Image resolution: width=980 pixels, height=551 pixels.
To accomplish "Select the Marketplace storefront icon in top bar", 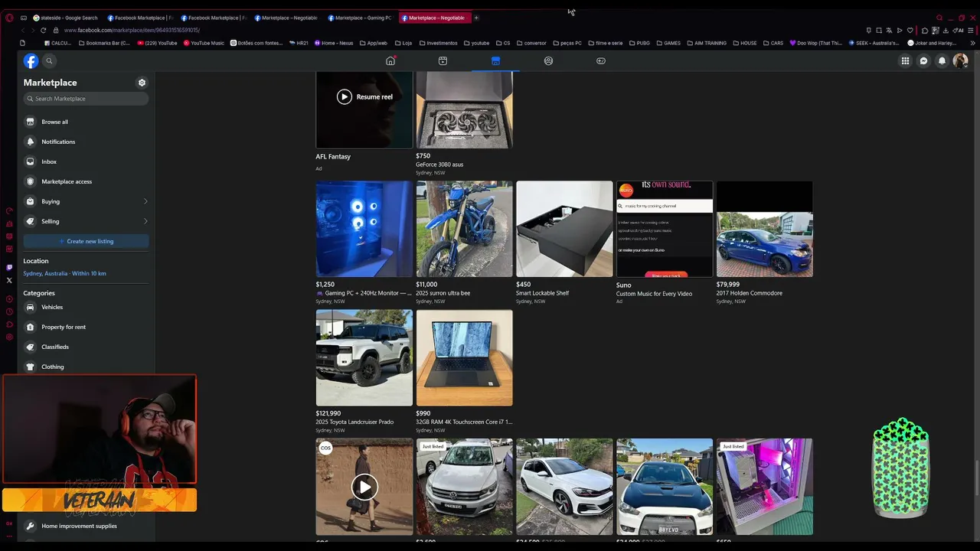I will pyautogui.click(x=495, y=61).
